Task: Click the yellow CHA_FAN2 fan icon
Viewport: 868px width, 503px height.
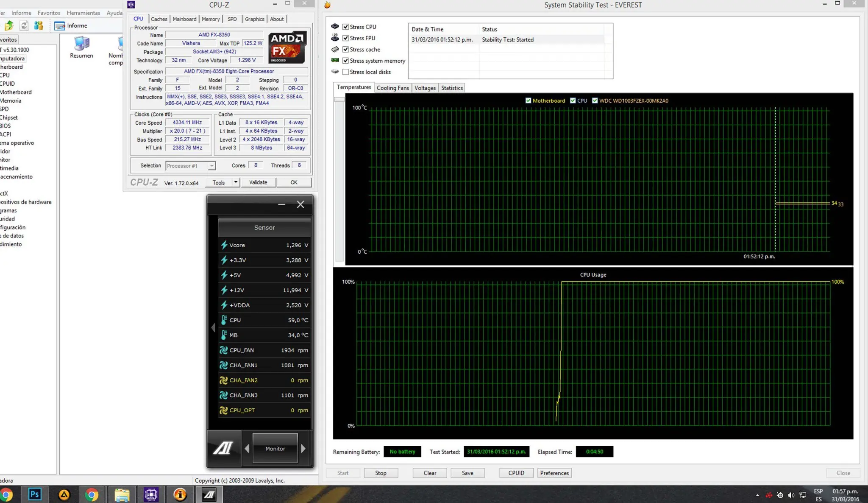Action: 223,380
